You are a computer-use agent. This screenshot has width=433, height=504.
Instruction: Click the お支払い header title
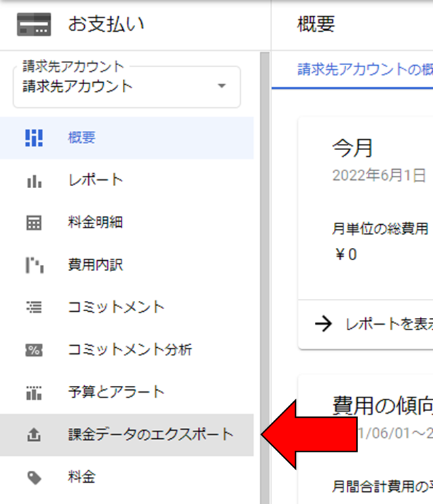(x=107, y=24)
